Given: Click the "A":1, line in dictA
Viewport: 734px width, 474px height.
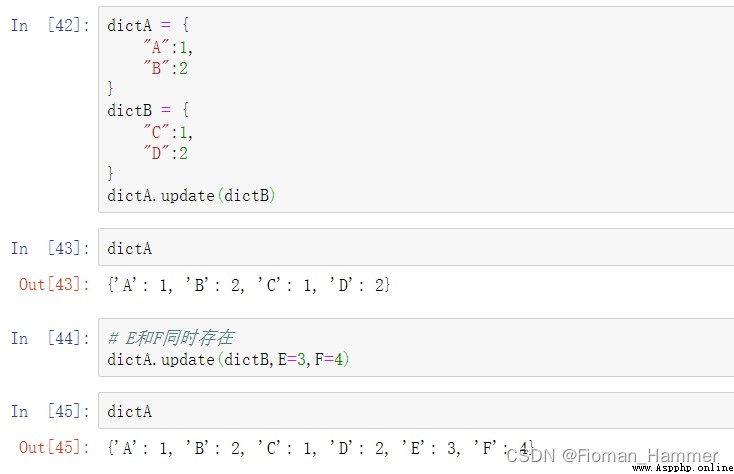Looking at the screenshot, I should (168, 47).
